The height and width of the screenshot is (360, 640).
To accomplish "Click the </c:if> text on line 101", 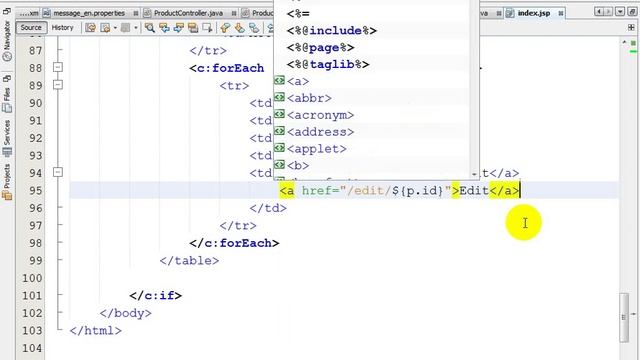I will (156, 296).
